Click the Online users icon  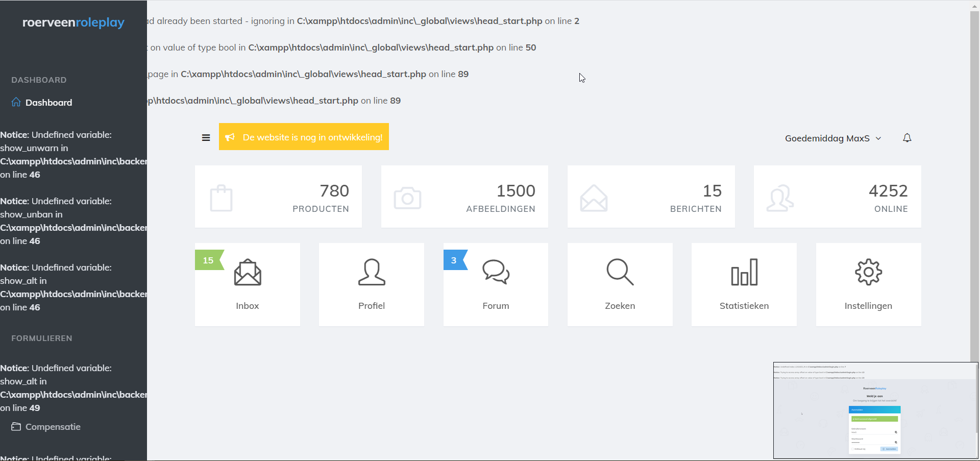[x=779, y=198]
